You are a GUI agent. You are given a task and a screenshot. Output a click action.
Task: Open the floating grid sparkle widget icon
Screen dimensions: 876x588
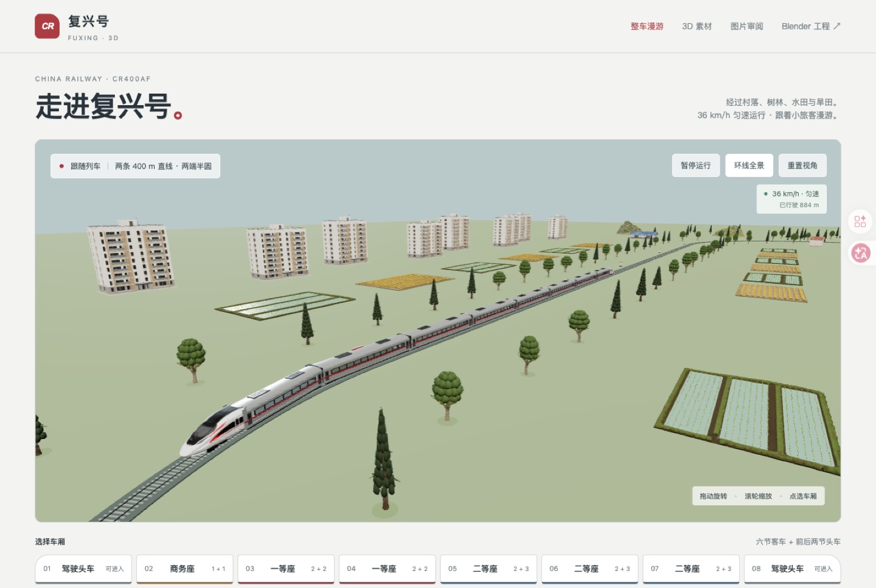[860, 221]
